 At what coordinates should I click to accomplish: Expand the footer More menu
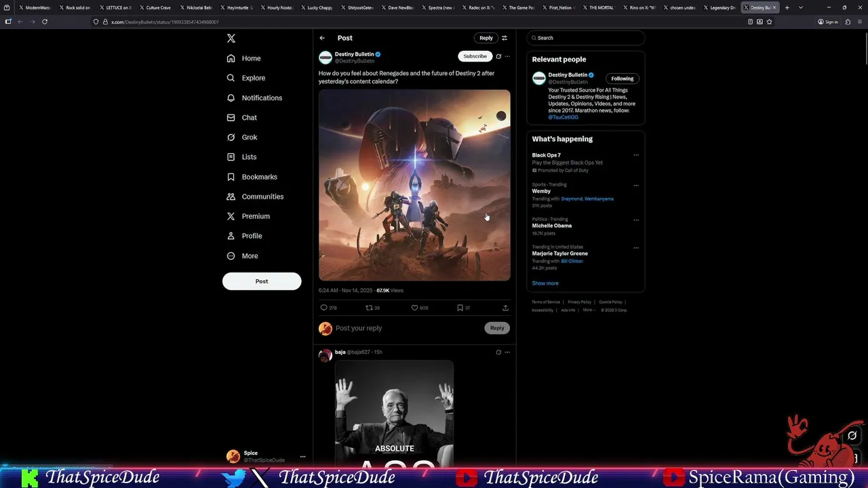(589, 310)
